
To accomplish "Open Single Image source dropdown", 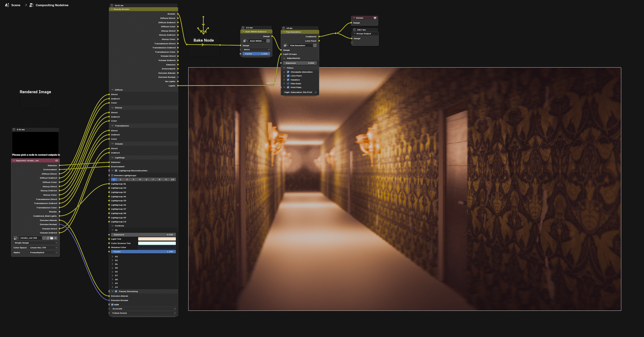I will point(35,243).
